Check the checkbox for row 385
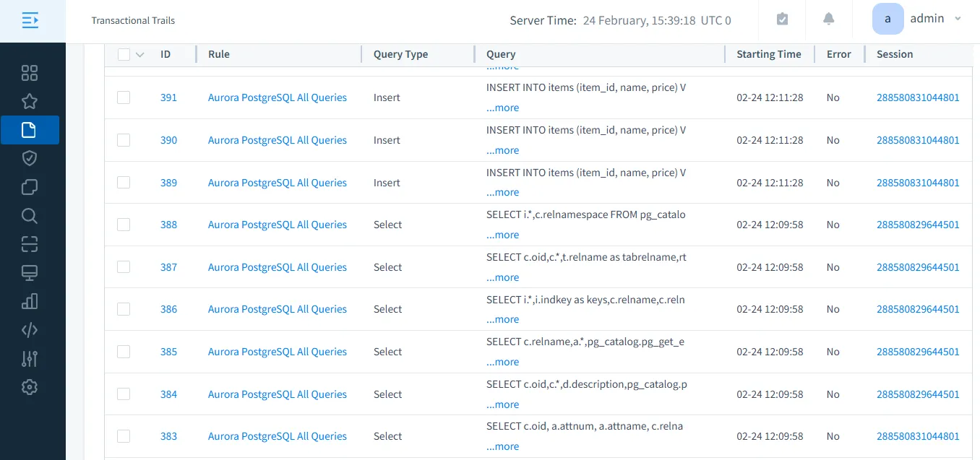 pos(124,352)
